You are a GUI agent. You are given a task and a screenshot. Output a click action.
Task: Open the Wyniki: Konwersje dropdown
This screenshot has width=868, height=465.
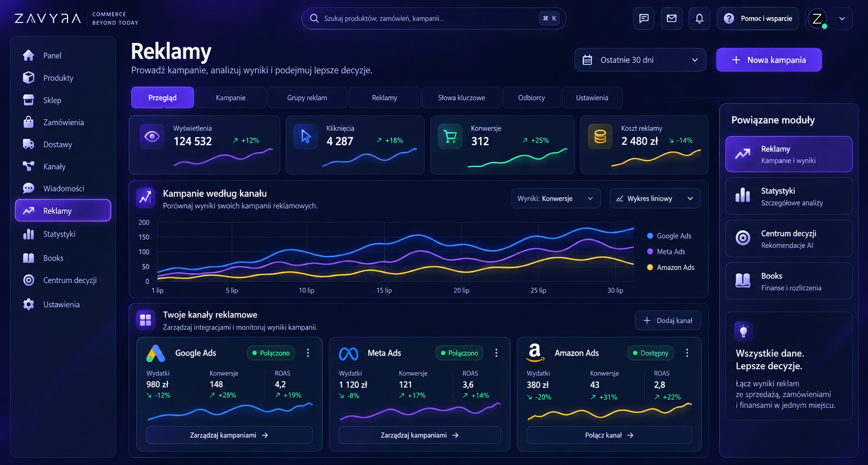pyautogui.click(x=555, y=199)
